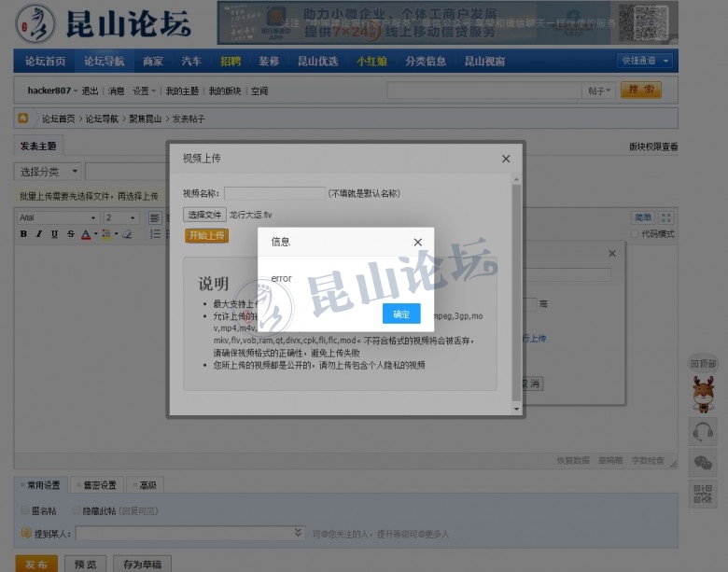This screenshot has height=572, width=728.
Task: Click the bold formatting icon
Action: (x=23, y=234)
